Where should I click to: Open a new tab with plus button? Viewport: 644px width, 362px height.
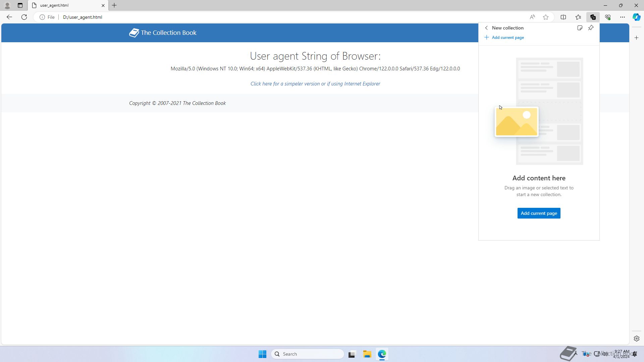(114, 5)
